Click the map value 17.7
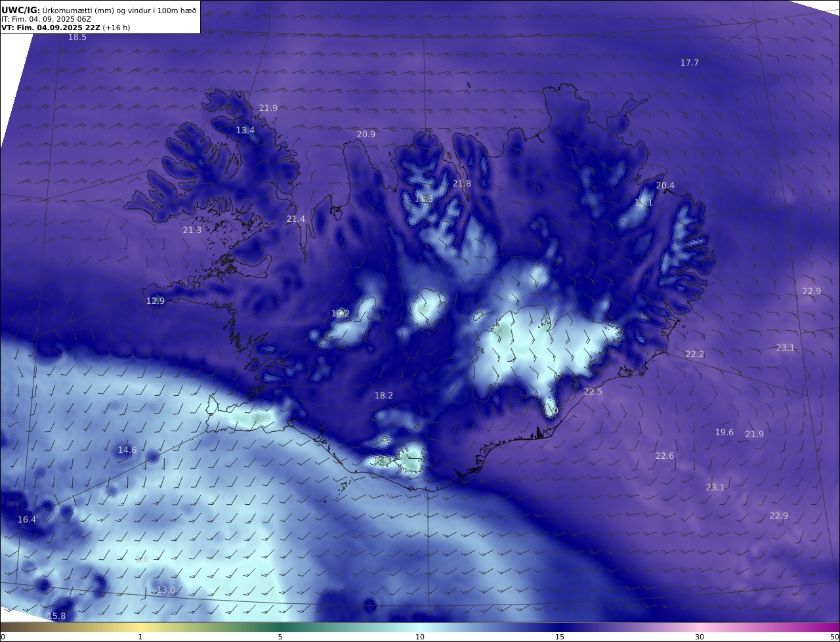840x642 pixels. tap(690, 62)
